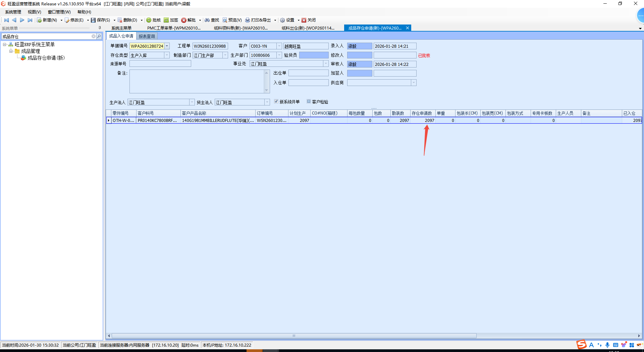Open the 供应商 dropdown

point(414,82)
